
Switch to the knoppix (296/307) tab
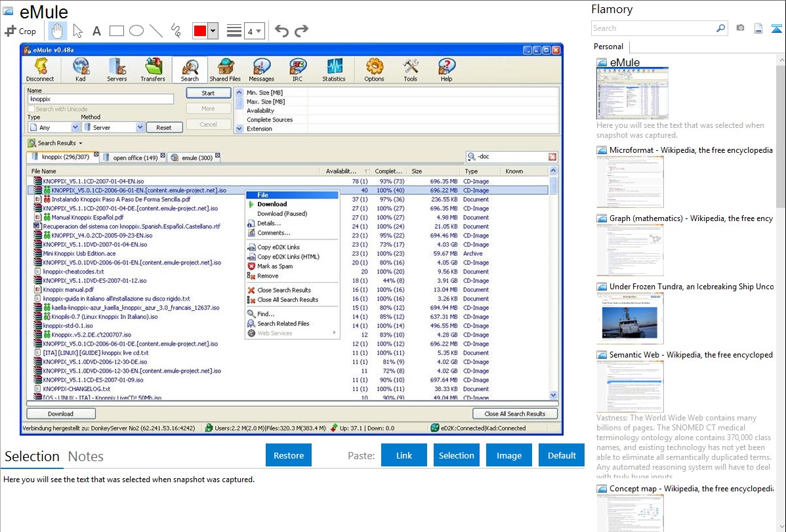tap(63, 157)
